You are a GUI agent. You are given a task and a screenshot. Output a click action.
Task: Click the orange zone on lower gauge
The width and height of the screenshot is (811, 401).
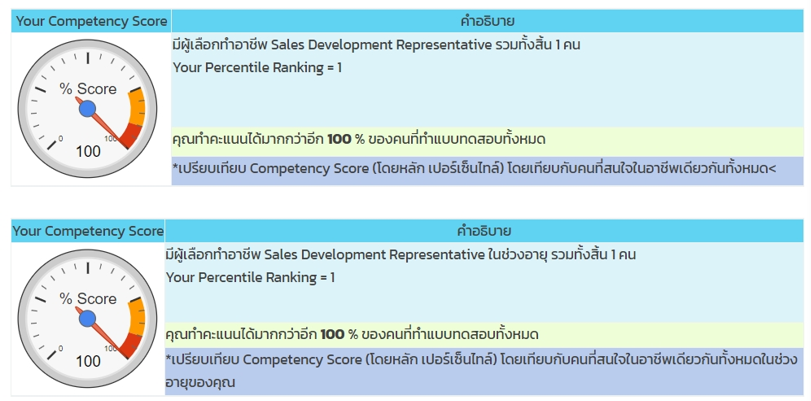[x=141, y=311]
